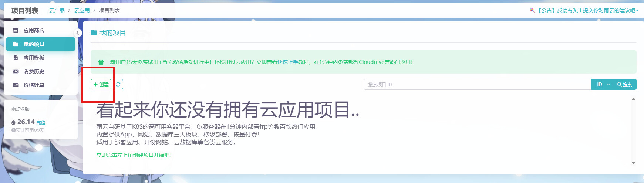
Task: Collapse the sidebar with the chevron button
Action: tap(78, 33)
